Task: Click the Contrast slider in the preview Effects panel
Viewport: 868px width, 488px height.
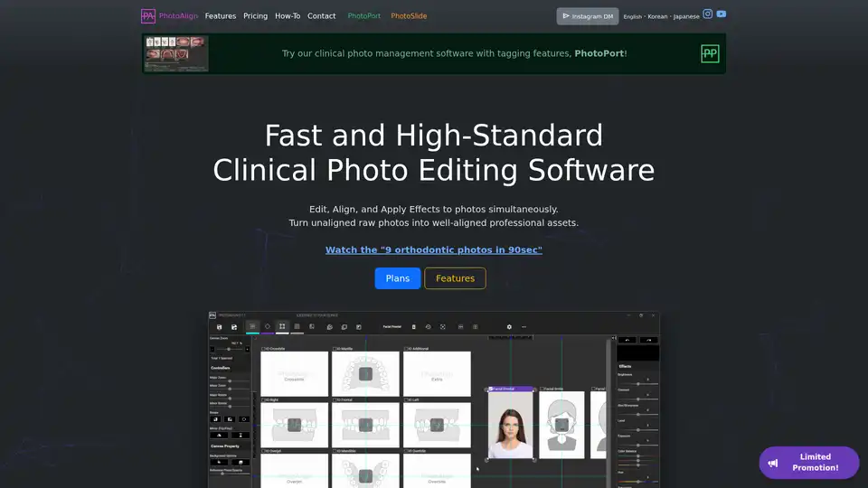Action: point(637,399)
